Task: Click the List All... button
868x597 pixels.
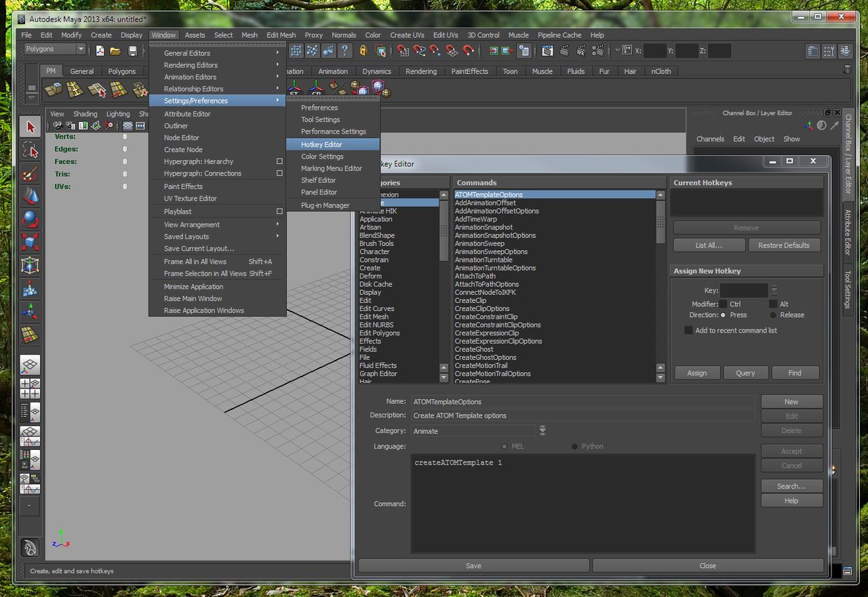Action: click(x=709, y=245)
